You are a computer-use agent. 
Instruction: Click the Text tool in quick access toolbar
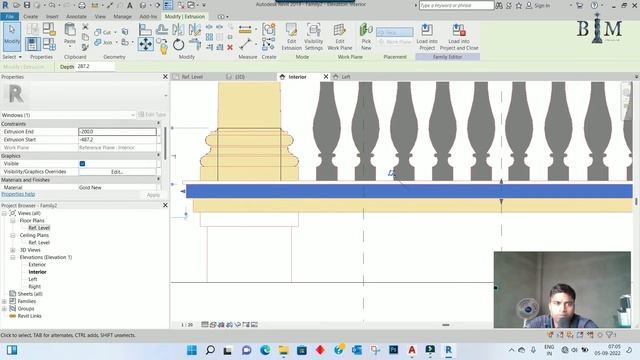click(x=129, y=5)
